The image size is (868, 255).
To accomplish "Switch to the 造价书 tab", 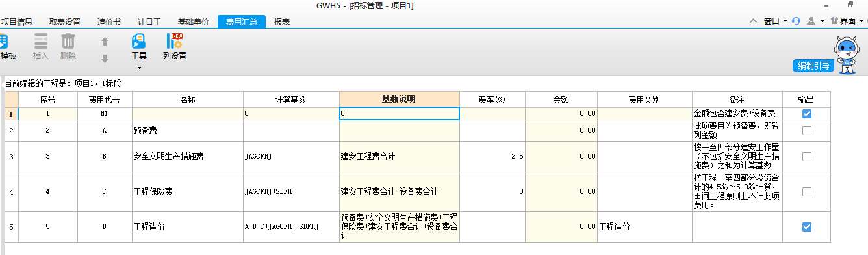I will 108,21.
